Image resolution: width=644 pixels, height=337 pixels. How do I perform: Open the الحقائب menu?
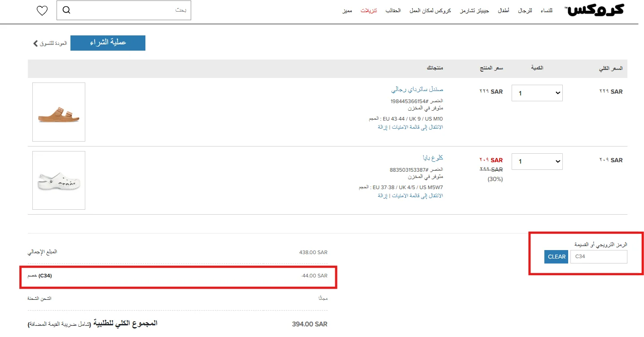pos(393,10)
